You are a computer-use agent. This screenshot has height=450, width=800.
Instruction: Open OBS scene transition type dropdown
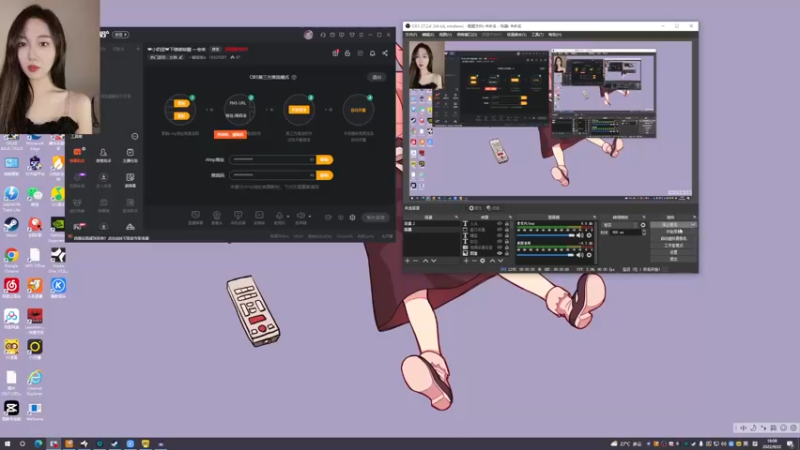tap(620, 225)
